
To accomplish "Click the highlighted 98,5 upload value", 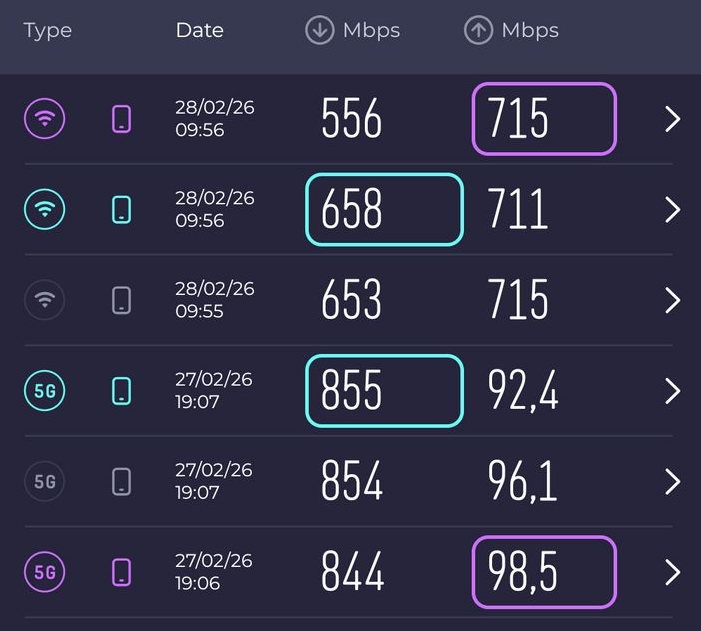I will click(544, 573).
